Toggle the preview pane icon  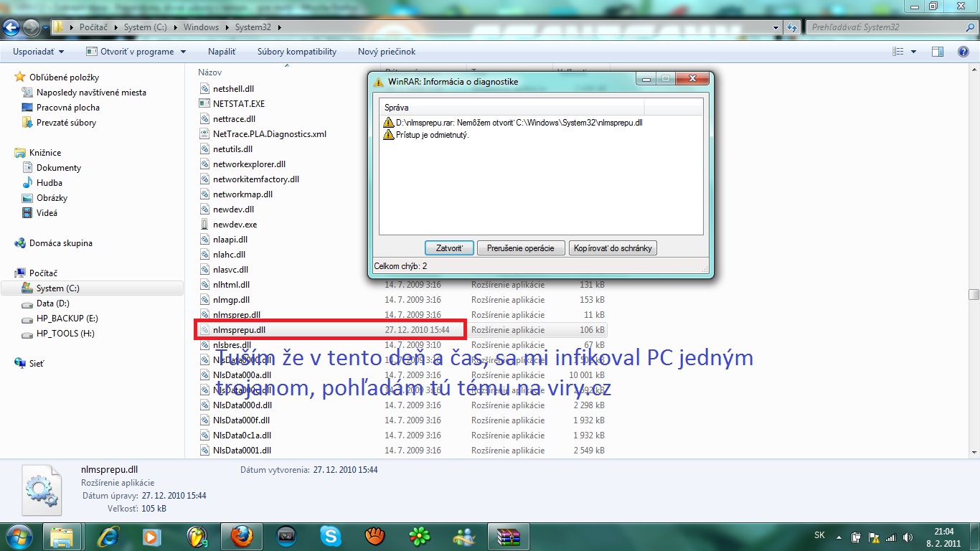937,52
